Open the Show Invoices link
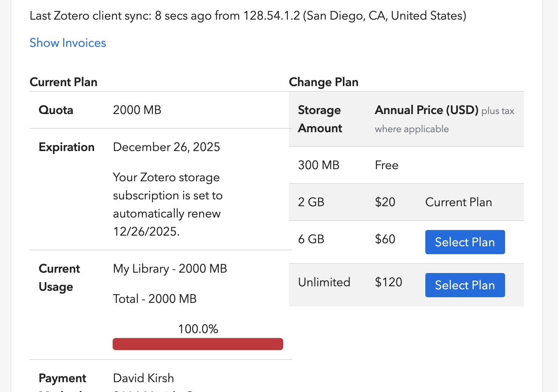The height and width of the screenshot is (392, 558). coord(68,43)
